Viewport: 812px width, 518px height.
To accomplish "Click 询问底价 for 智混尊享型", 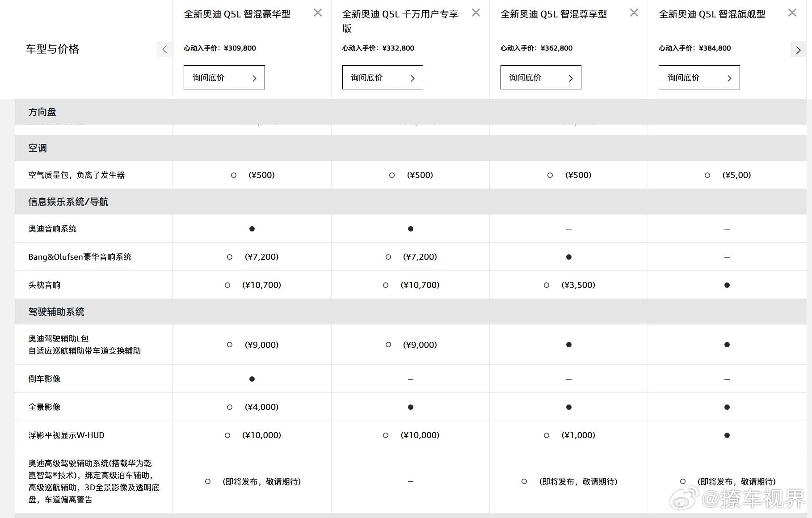I will pyautogui.click(x=541, y=77).
